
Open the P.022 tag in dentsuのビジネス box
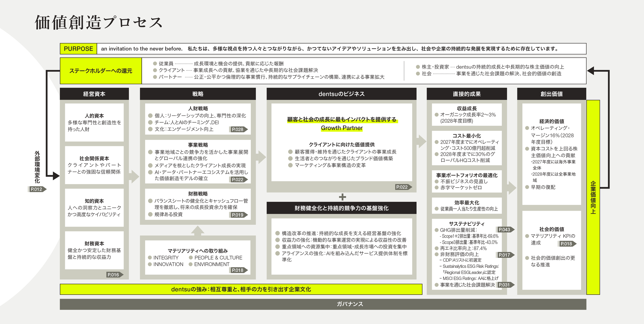coord(403,187)
